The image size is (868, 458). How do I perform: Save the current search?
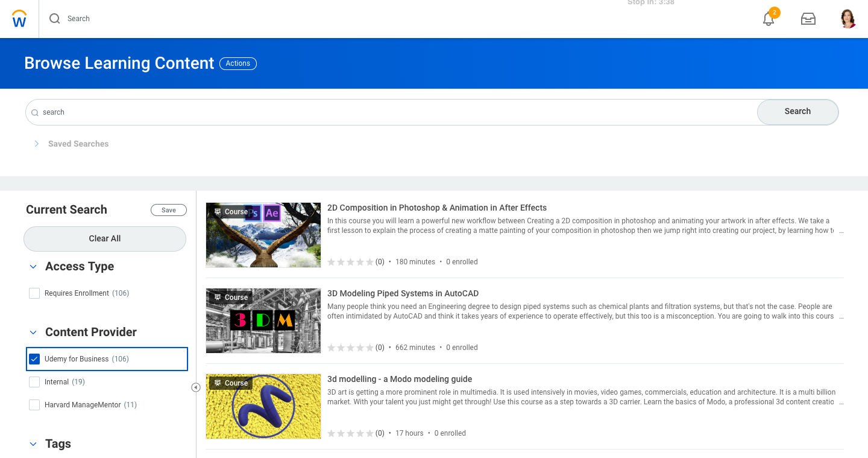(x=168, y=209)
